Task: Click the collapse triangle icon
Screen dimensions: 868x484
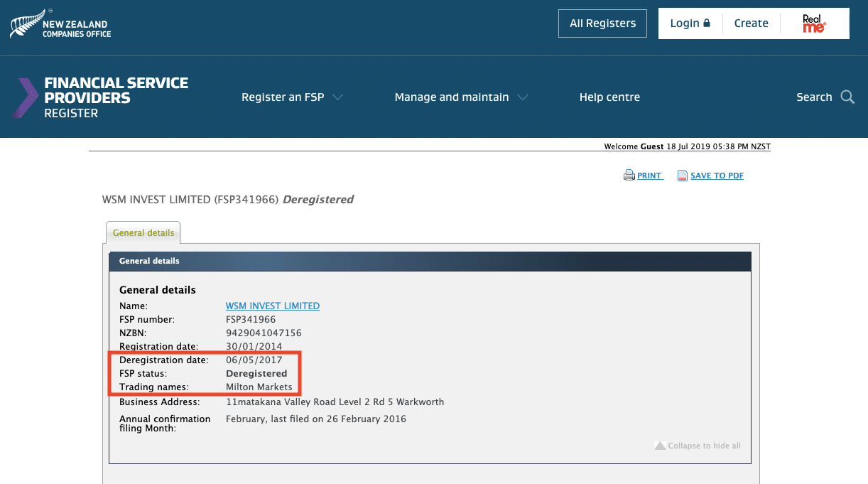Action: (x=660, y=446)
